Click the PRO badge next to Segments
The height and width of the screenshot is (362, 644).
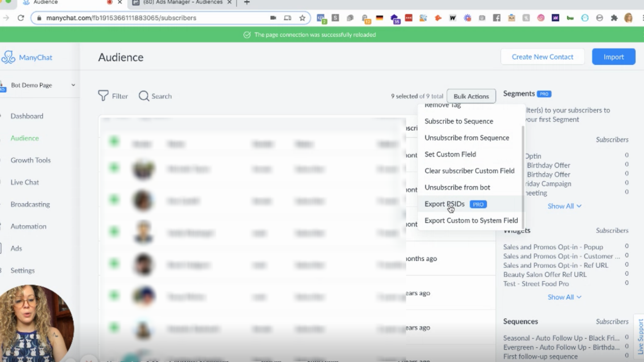(x=544, y=94)
